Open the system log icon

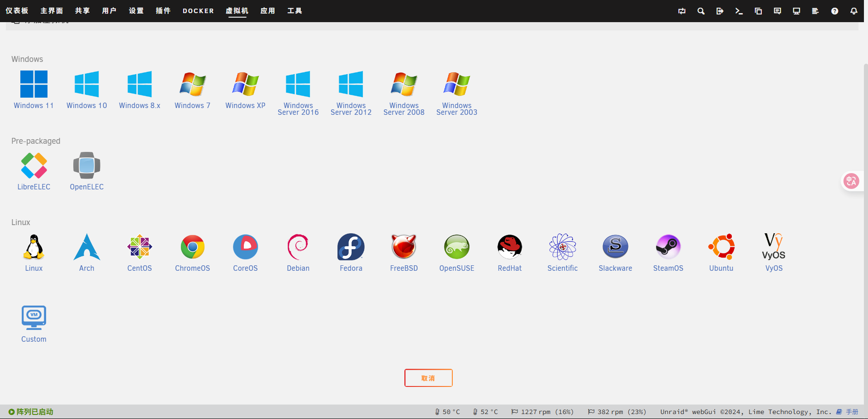coord(816,11)
